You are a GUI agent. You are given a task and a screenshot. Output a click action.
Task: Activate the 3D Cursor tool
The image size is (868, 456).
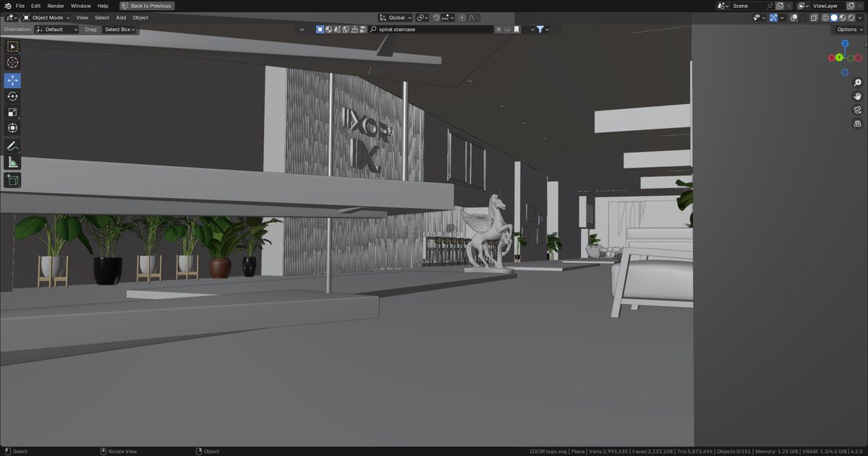point(12,63)
